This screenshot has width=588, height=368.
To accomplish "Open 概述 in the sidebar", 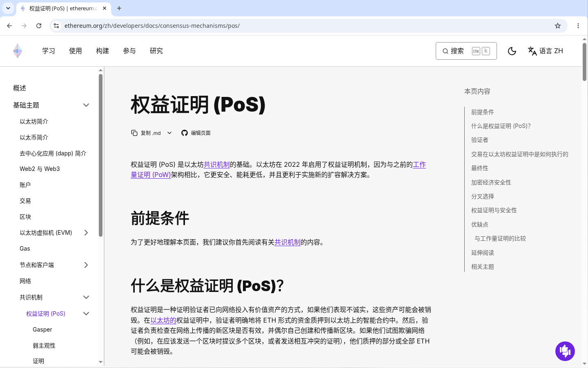I will [x=20, y=88].
